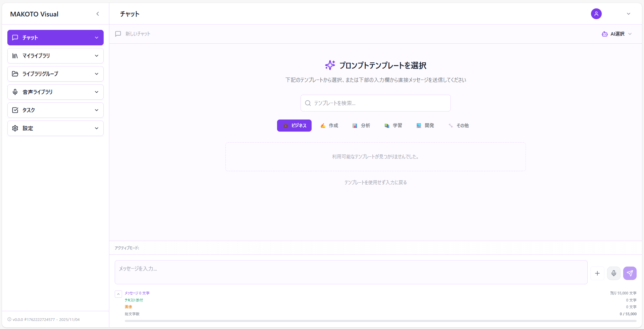Viewport: 644px width, 329px height.
Task: Select the 学習 template category
Action: [x=393, y=125]
